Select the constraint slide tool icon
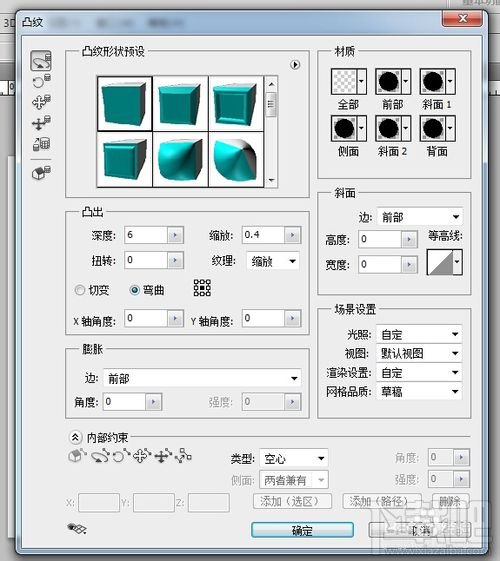This screenshot has height=561, width=500. click(163, 457)
